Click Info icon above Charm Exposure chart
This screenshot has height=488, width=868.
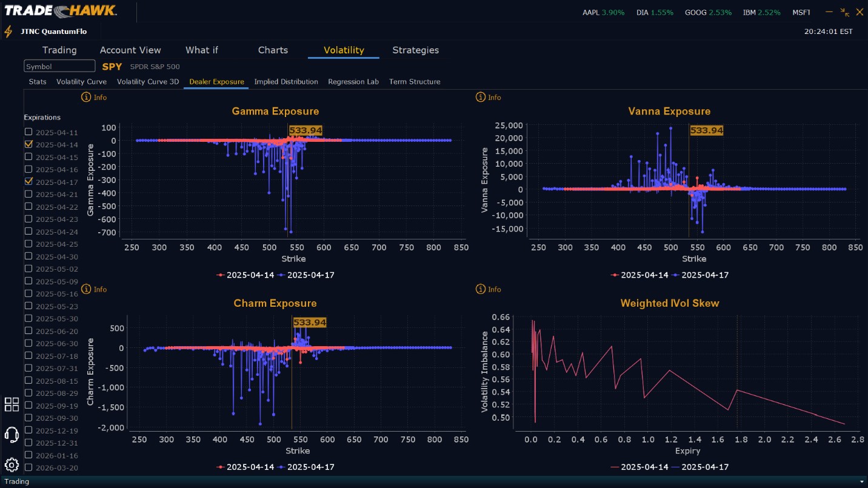tap(86, 289)
